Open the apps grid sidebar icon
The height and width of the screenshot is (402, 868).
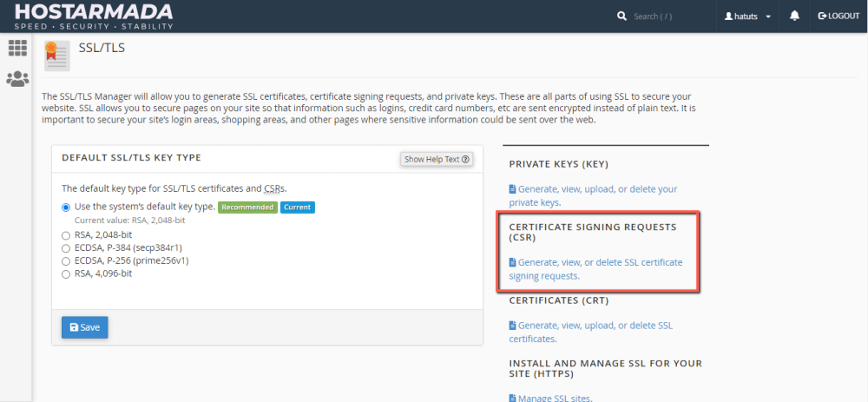tap(17, 48)
